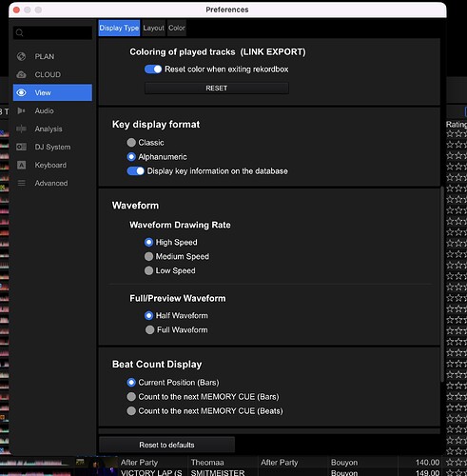The image size is (467, 476).
Task: Select Full Waveform option
Action: pyautogui.click(x=149, y=330)
